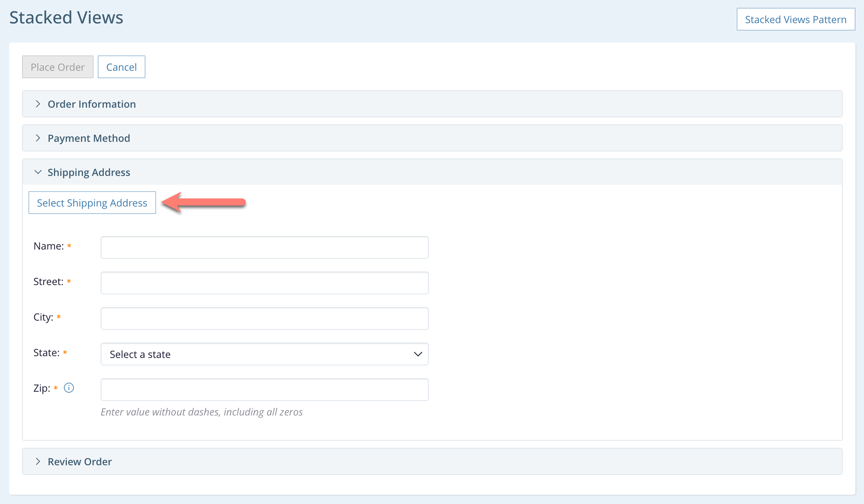This screenshot has height=504, width=864.
Task: Click Select Shipping Address button
Action: click(92, 203)
